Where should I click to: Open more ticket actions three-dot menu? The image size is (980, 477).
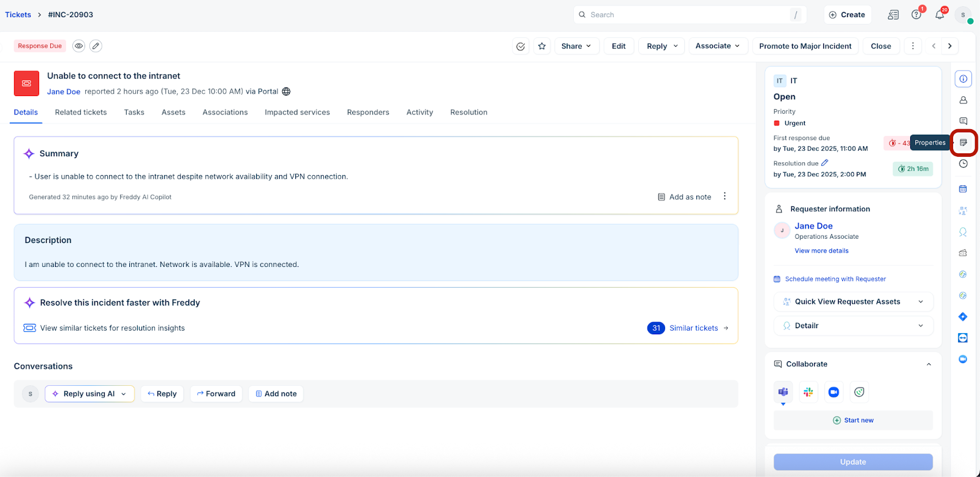pos(913,46)
